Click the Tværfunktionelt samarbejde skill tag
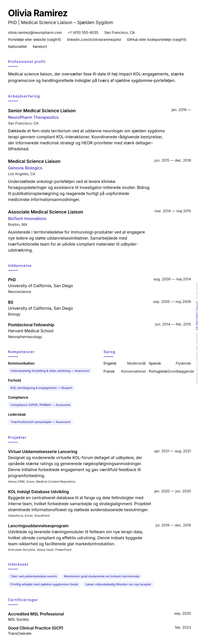This screenshot has height=644, width=199. (x=40, y=422)
